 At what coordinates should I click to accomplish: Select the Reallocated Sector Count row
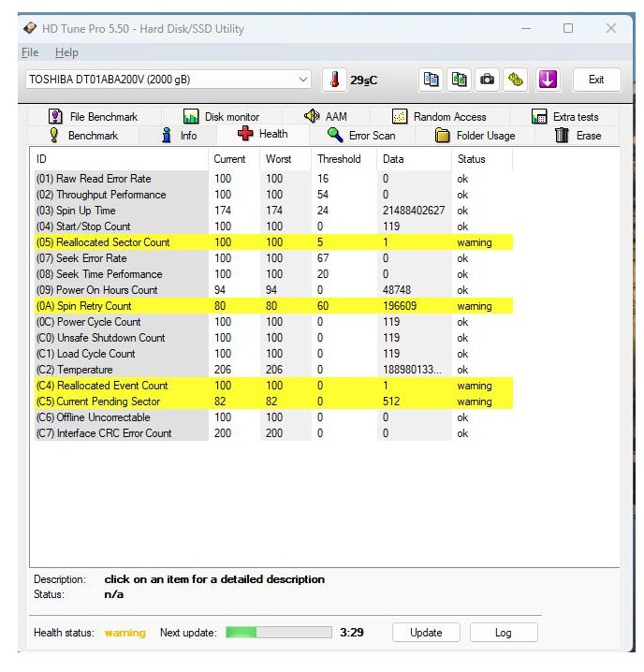(x=103, y=242)
